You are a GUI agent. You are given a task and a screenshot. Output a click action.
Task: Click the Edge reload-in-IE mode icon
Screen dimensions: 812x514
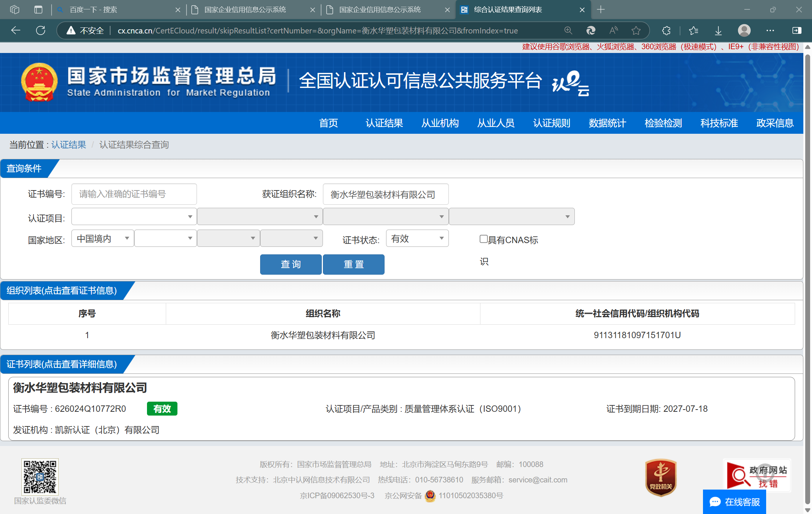[x=591, y=30]
